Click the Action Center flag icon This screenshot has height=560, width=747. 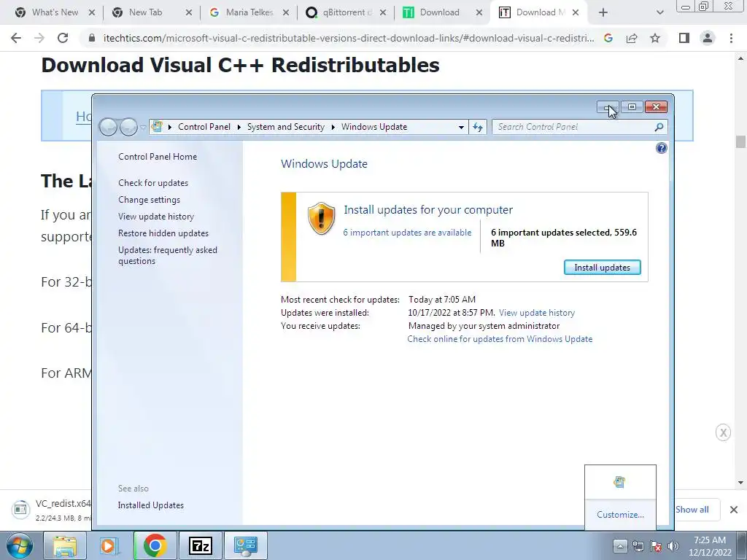coord(656,546)
